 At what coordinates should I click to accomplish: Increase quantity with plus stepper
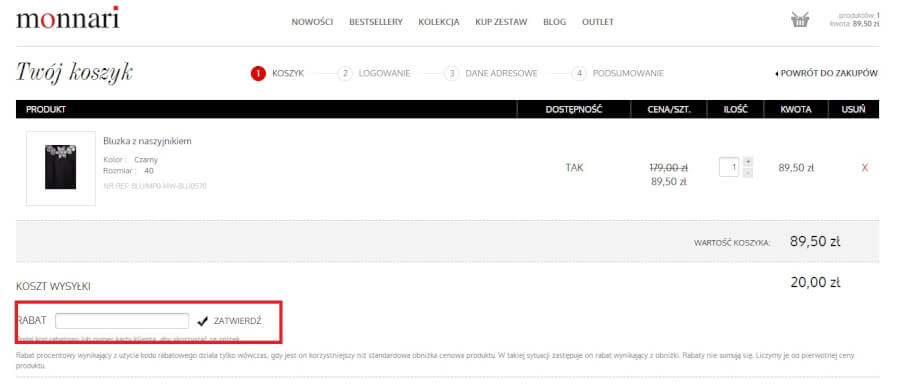coord(748,161)
